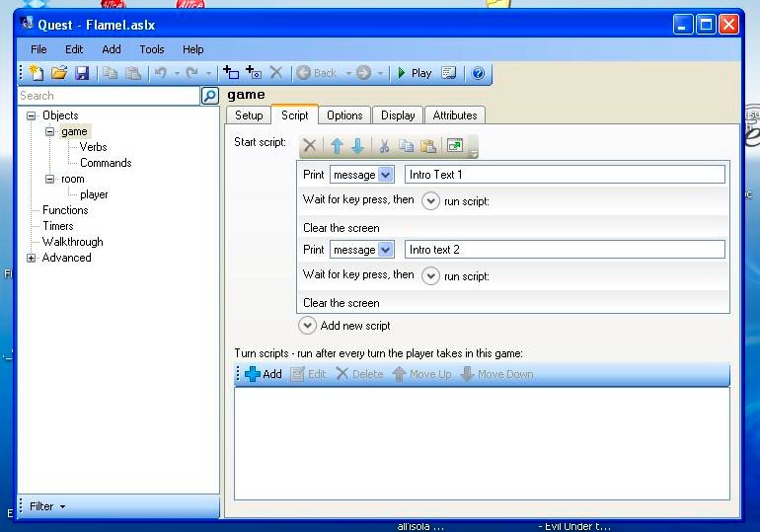Click the Add room toolbar icon
The image size is (760, 532).
(254, 73)
